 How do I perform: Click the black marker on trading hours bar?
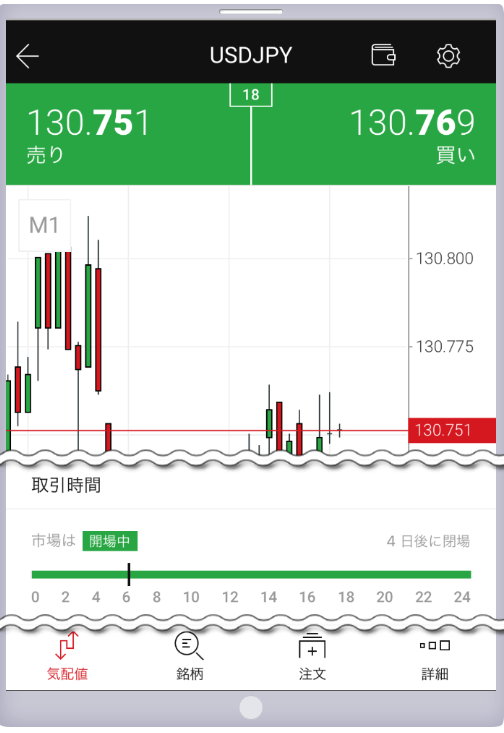129,575
